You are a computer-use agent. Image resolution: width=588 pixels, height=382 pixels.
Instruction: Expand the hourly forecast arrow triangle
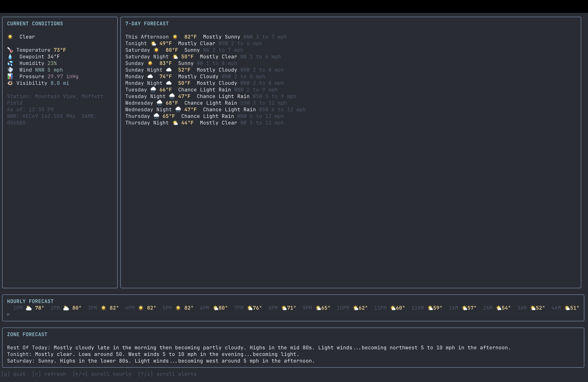point(8,314)
